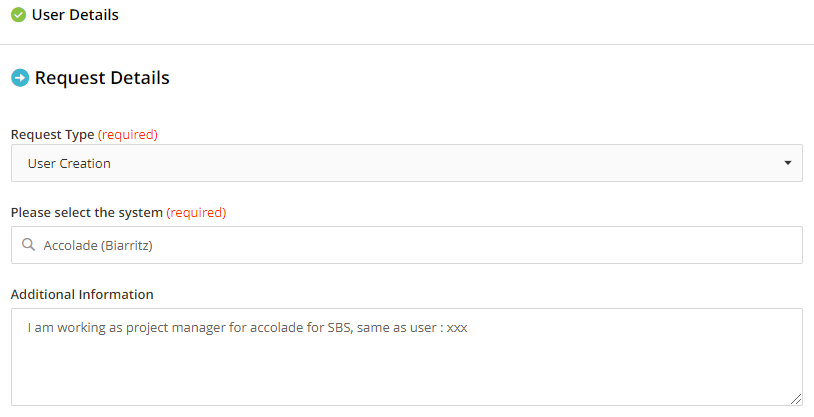Viewport: 814px width, 417px height.
Task: Place cursor at "xxx" in Additional Information text
Action: click(457, 327)
